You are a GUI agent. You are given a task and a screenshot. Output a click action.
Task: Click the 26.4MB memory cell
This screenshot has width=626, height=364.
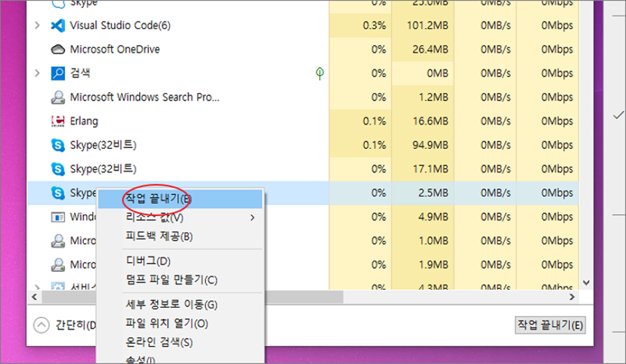point(423,49)
